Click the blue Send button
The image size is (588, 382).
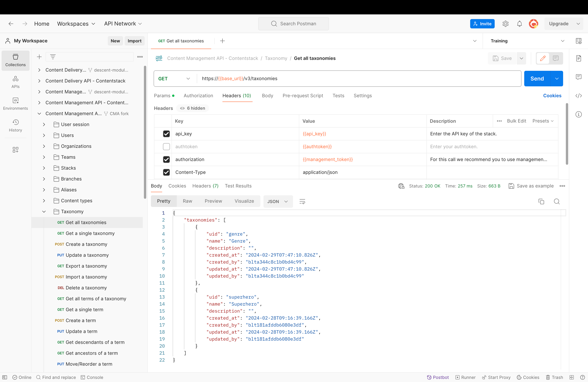537,79
